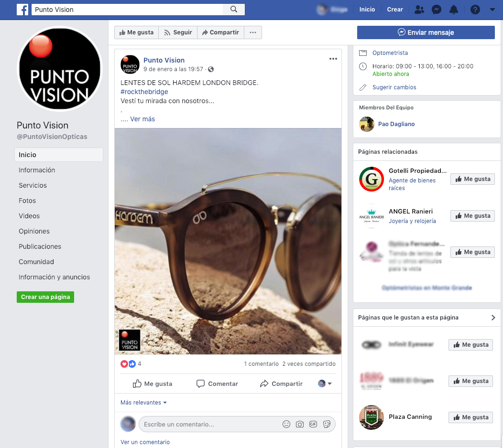The height and width of the screenshot is (448, 503).
Task: Click the like reaction icon beside count
Action: click(132, 364)
